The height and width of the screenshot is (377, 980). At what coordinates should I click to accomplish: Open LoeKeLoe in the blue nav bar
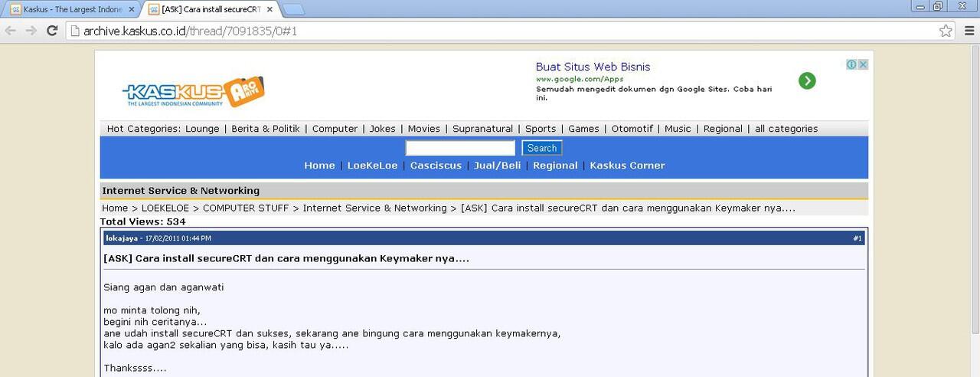pyautogui.click(x=373, y=166)
